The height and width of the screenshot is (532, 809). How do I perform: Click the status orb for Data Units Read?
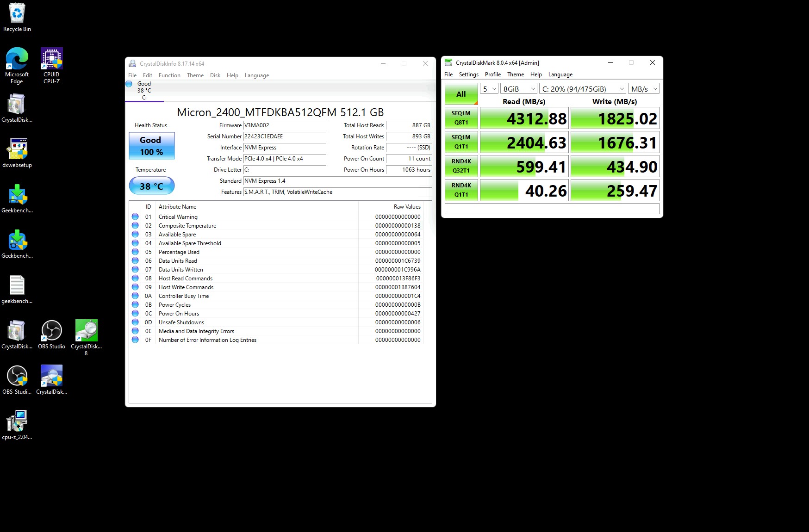click(x=135, y=260)
